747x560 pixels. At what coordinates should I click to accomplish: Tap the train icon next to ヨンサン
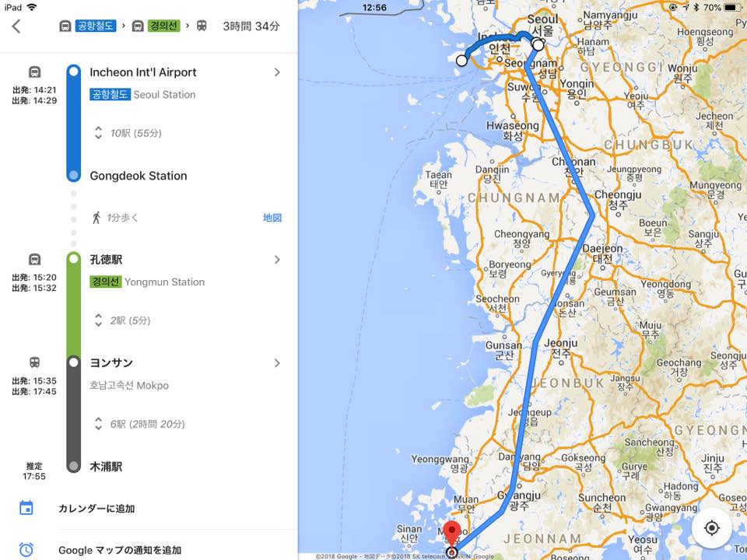(x=34, y=362)
